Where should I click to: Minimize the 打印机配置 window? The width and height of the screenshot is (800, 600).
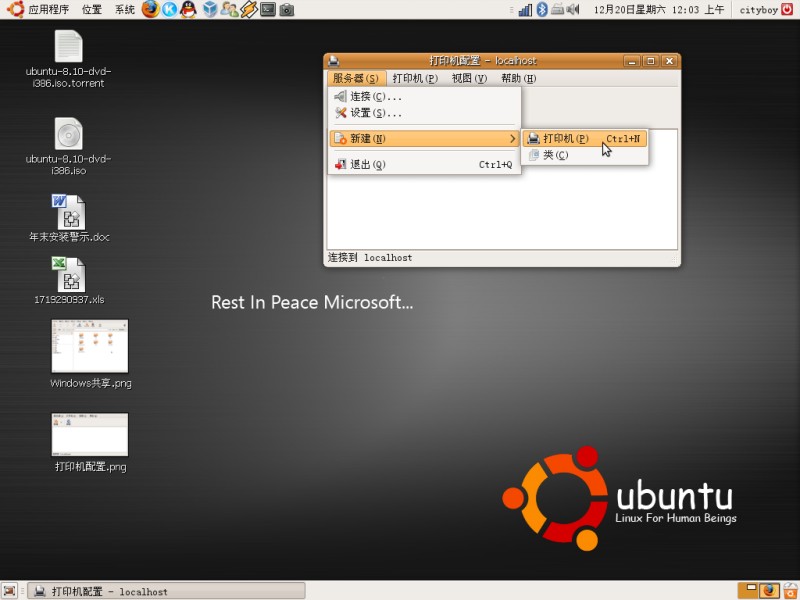click(632, 61)
